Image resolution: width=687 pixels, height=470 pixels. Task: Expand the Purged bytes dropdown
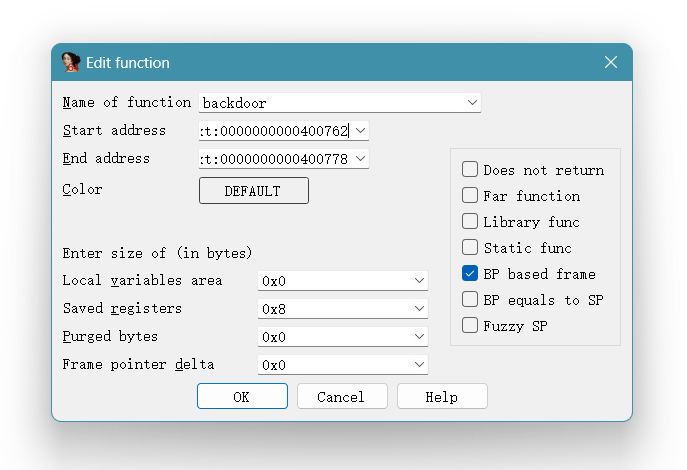tap(419, 338)
